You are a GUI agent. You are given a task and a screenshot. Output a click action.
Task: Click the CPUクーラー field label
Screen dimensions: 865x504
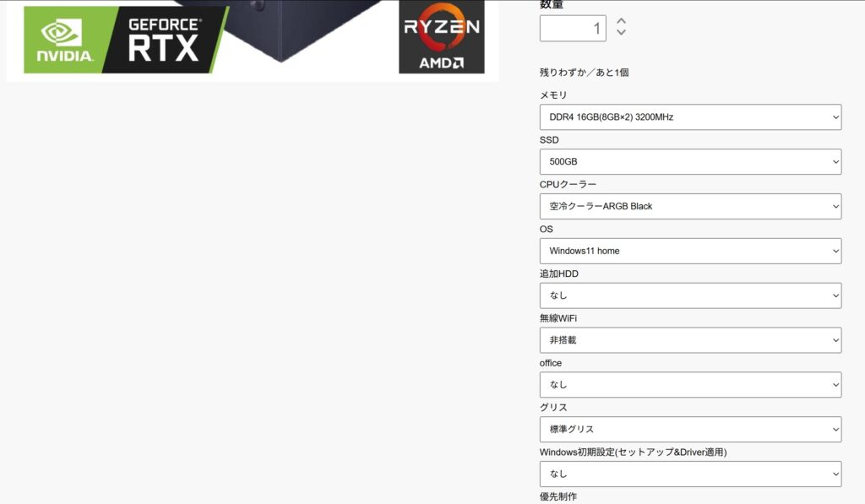pyautogui.click(x=568, y=184)
